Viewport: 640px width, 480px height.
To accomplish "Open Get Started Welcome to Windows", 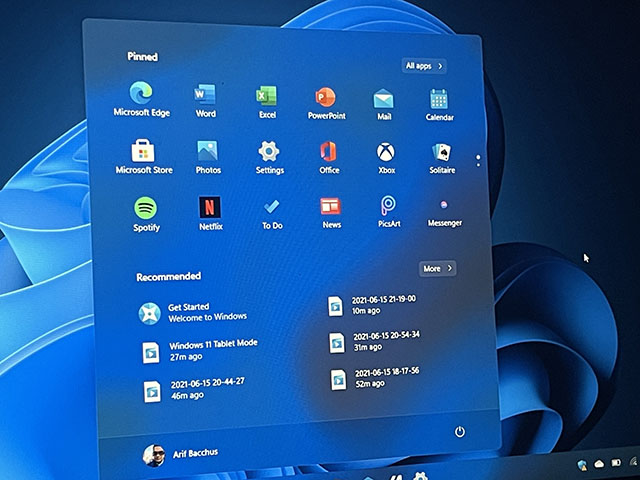I will 192,313.
